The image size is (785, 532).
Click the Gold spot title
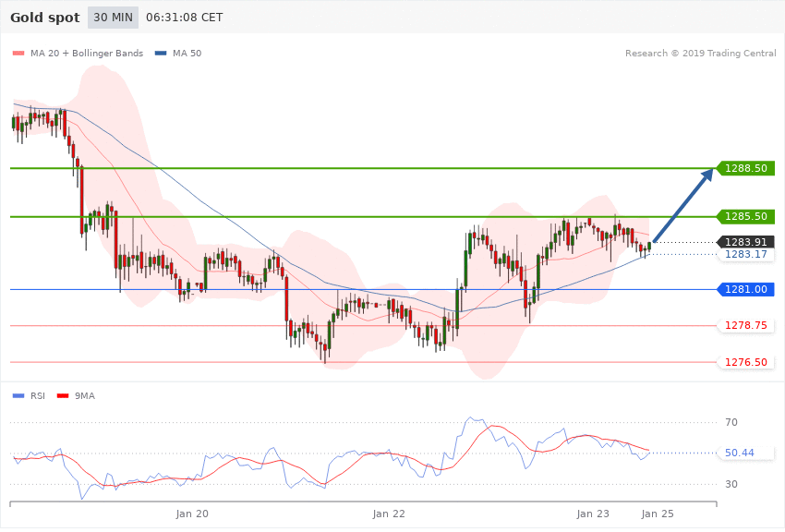click(x=45, y=18)
